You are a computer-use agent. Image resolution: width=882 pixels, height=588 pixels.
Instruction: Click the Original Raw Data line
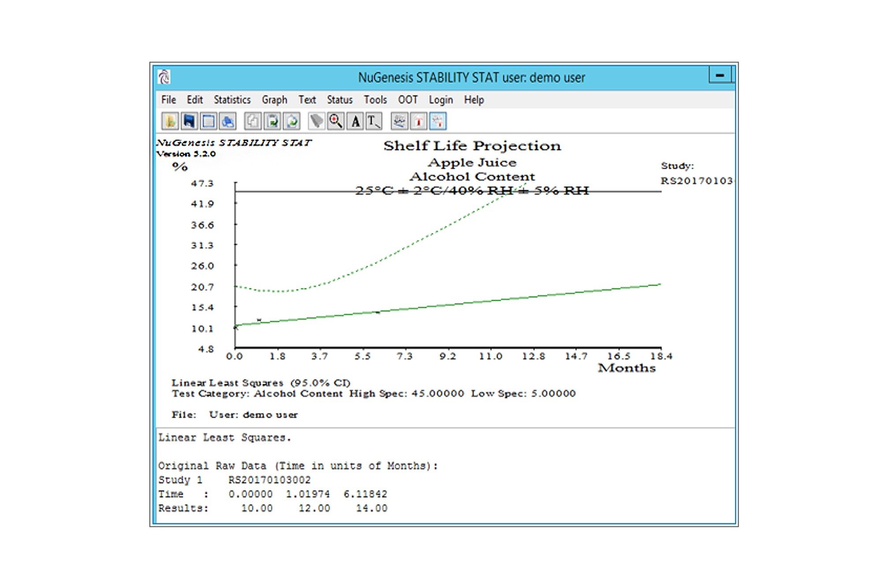(298, 466)
